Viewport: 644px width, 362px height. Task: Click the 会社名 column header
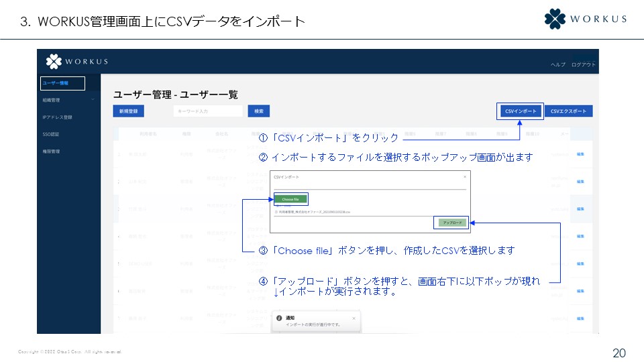click(x=222, y=134)
